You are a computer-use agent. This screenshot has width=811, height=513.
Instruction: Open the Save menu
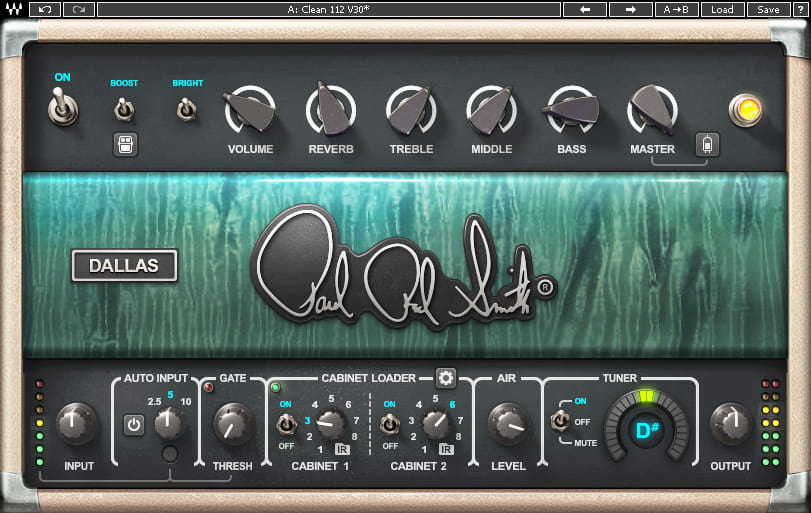(x=767, y=9)
